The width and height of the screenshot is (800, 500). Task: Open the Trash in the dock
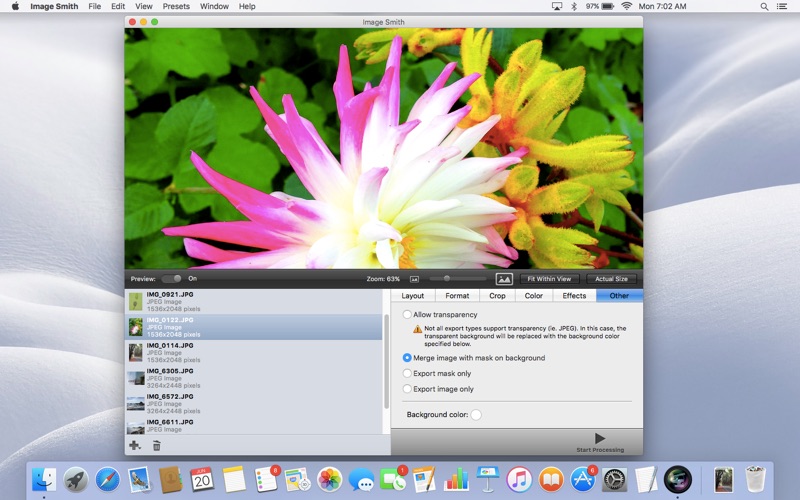click(x=755, y=480)
